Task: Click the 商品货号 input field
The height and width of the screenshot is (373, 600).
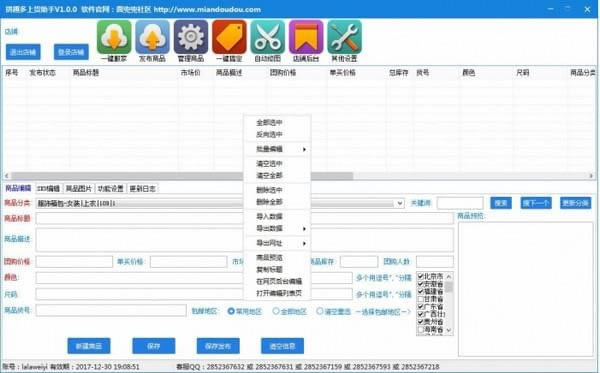Action: [x=111, y=310]
